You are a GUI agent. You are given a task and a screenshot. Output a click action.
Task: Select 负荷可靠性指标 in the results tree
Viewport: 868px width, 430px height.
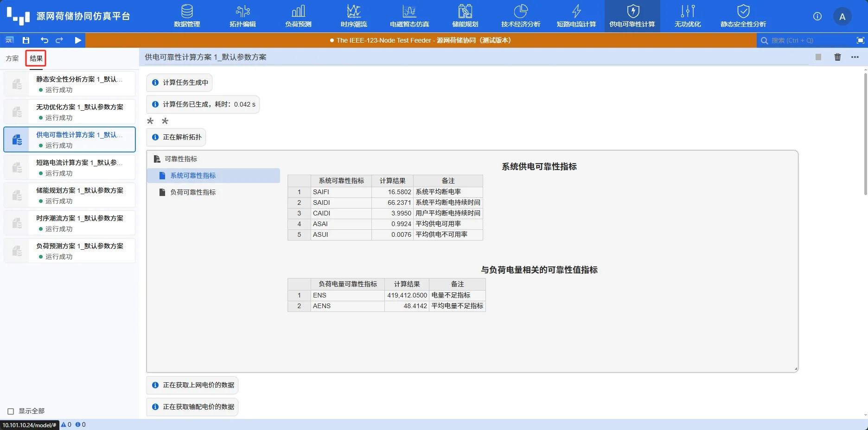[213, 192]
